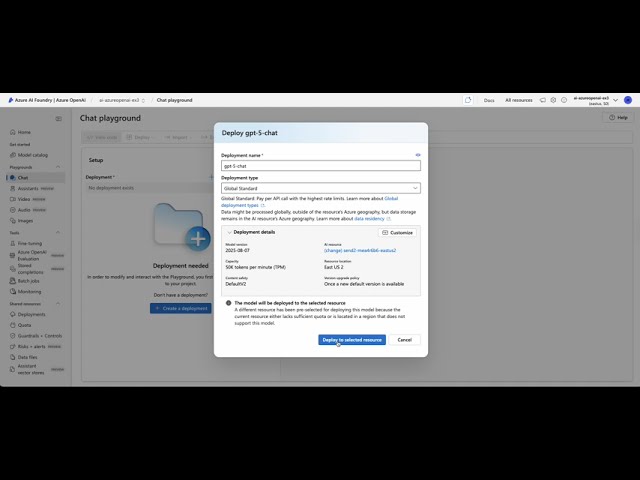Click the Chat playground breadcrumb
640x480 pixels.
[174, 100]
